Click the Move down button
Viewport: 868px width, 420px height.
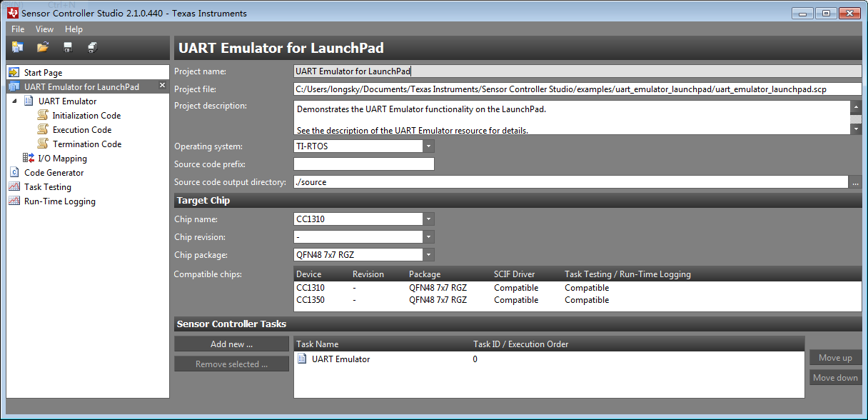[x=835, y=378]
